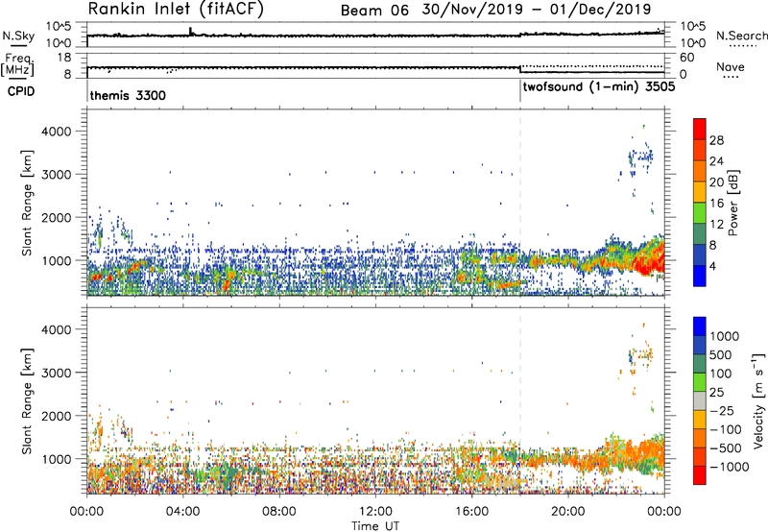The width and height of the screenshot is (768, 532).
Task: Click the 'Nave' legend label
Action: point(731,66)
